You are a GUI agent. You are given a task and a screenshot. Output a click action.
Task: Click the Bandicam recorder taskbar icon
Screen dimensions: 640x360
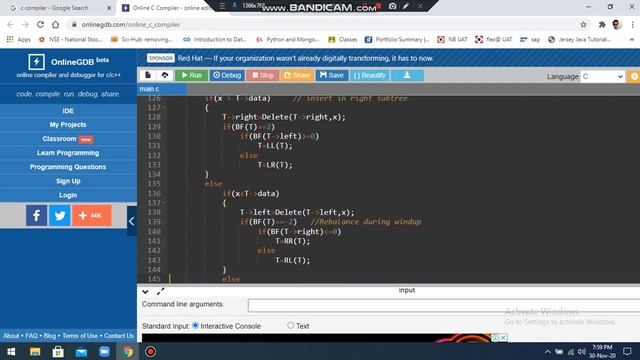(x=151, y=351)
